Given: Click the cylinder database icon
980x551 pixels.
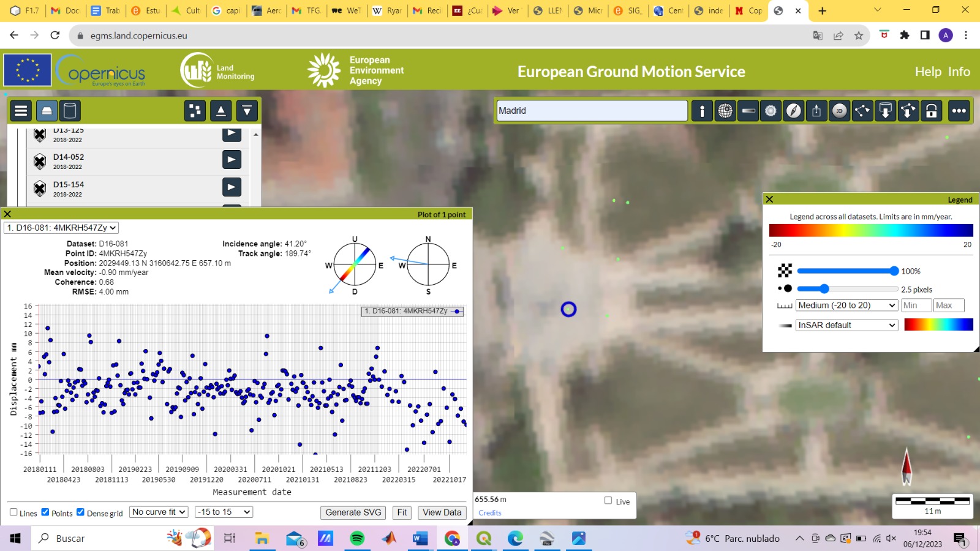Looking at the screenshot, I should (x=70, y=111).
